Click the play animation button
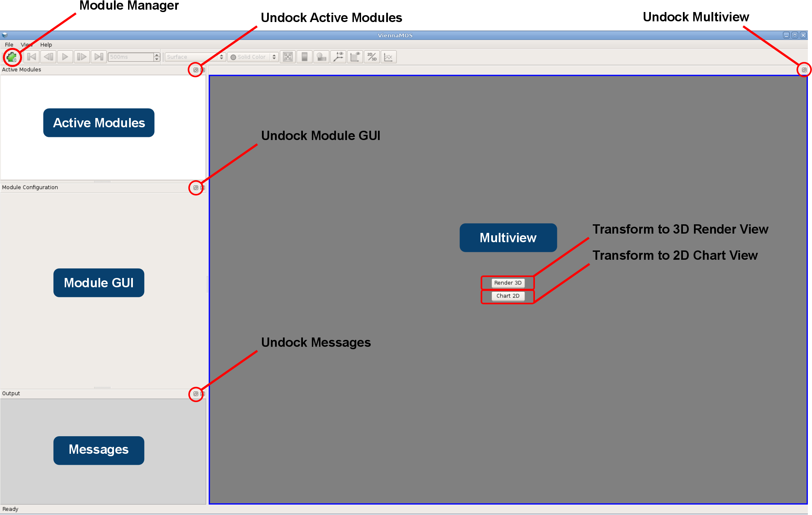The image size is (812, 515). [x=65, y=57]
